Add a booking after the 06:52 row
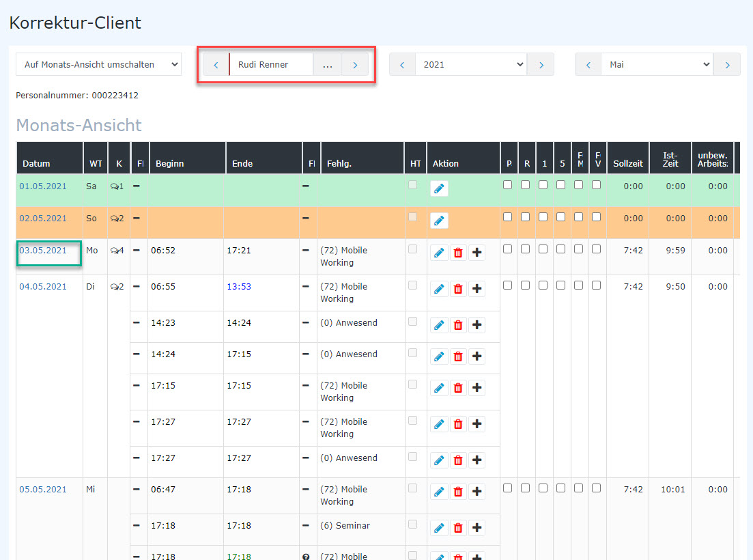 (x=477, y=253)
